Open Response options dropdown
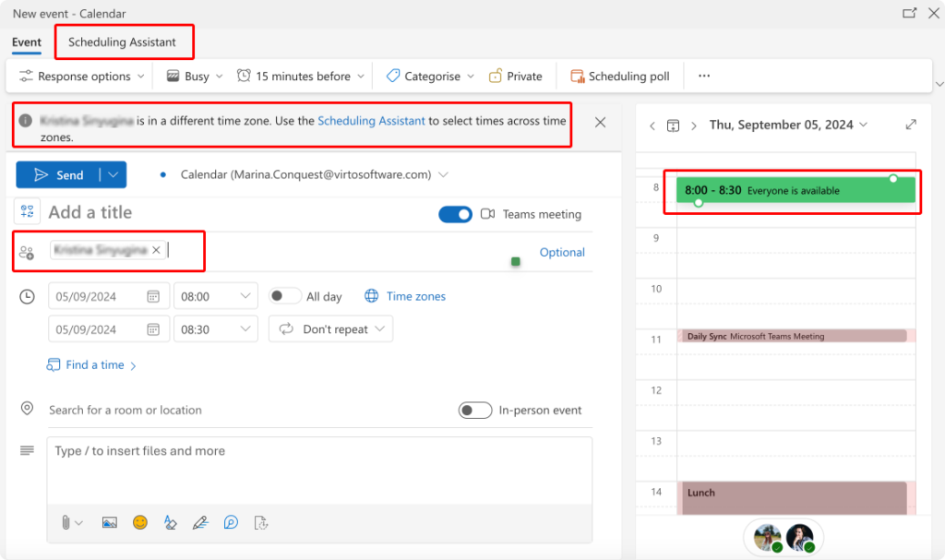Image resolution: width=945 pixels, height=560 pixels. point(82,76)
